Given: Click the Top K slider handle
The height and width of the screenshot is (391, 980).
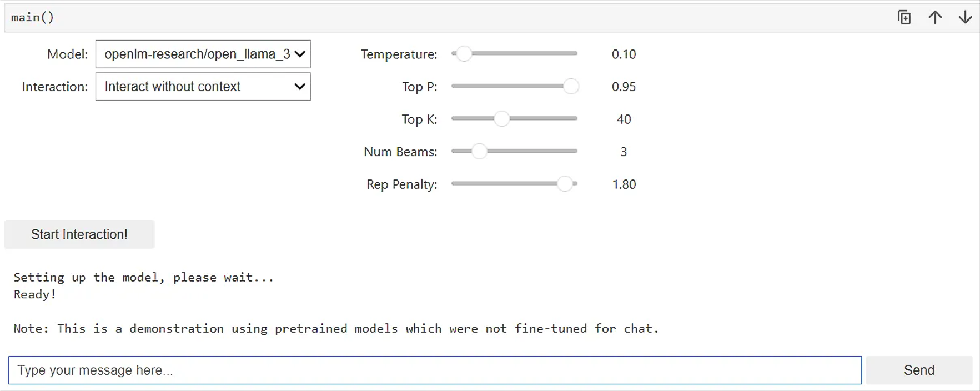Looking at the screenshot, I should pyautogui.click(x=501, y=119).
